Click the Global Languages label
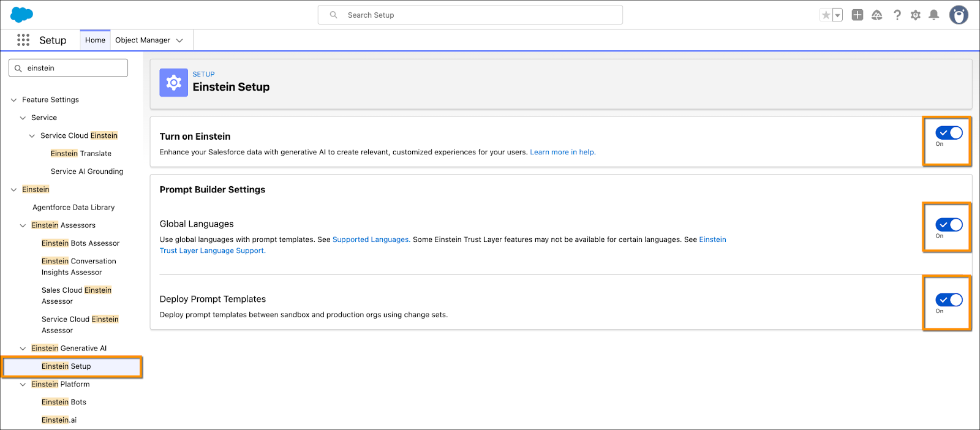Image resolution: width=980 pixels, height=430 pixels. pyautogui.click(x=197, y=224)
